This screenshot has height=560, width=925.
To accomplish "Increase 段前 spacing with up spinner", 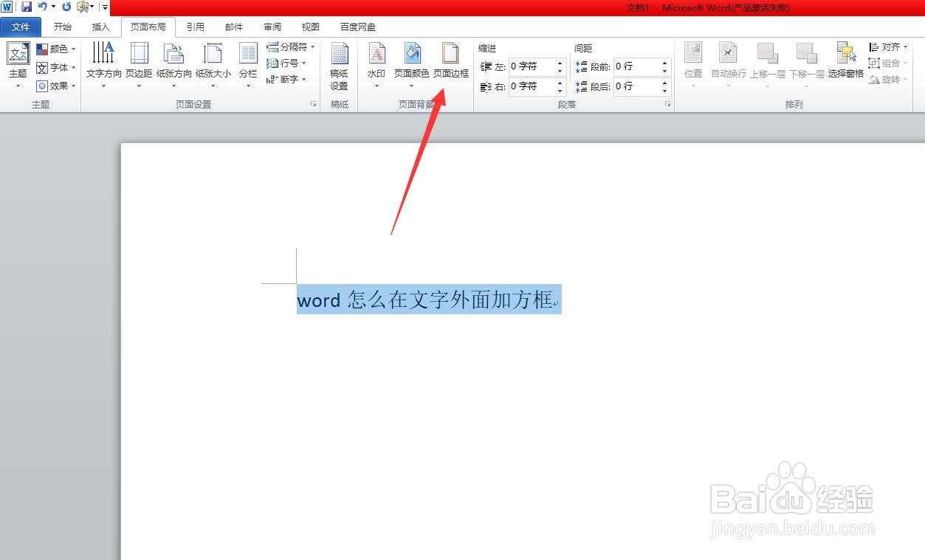I will [665, 63].
